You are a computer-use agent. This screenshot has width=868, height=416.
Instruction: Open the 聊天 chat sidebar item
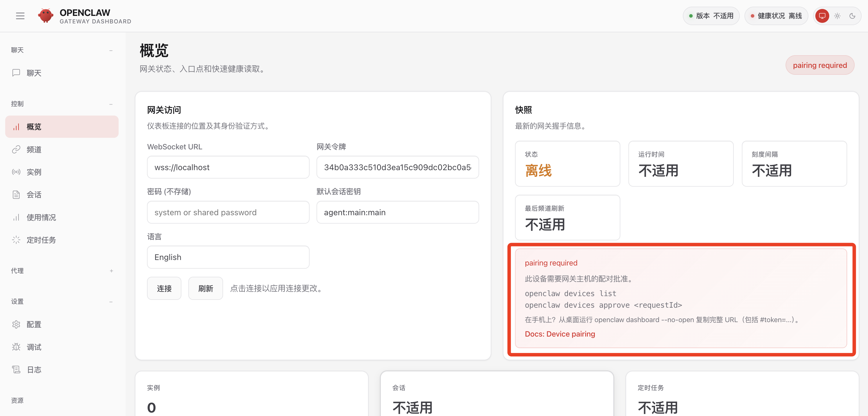[34, 73]
